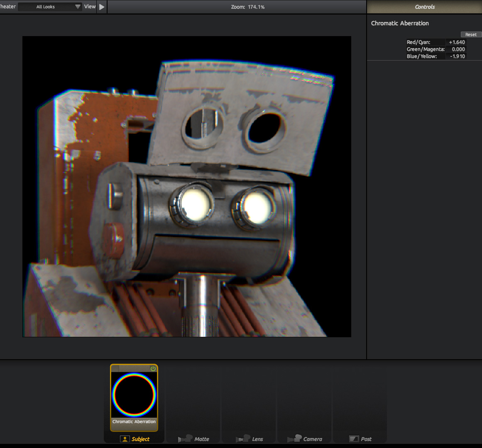Click the Lens camera icon
The image size is (482, 448).
[x=243, y=439]
